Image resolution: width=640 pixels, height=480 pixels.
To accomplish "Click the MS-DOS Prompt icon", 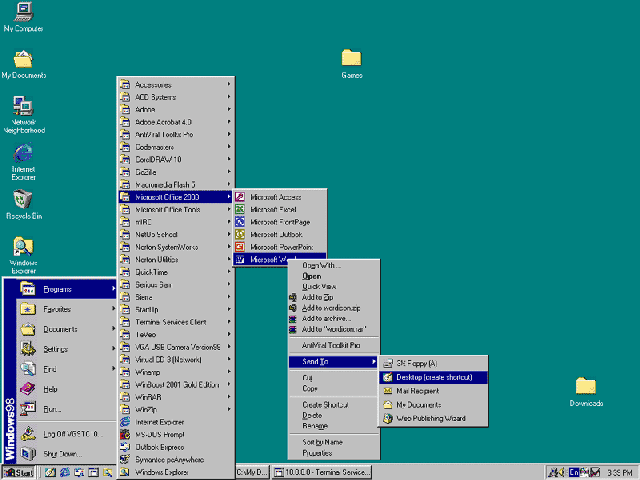I will pos(125,434).
